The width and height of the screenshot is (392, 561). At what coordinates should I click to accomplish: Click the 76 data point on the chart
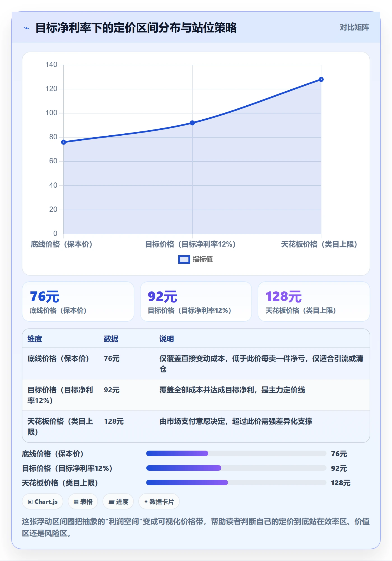(64, 142)
